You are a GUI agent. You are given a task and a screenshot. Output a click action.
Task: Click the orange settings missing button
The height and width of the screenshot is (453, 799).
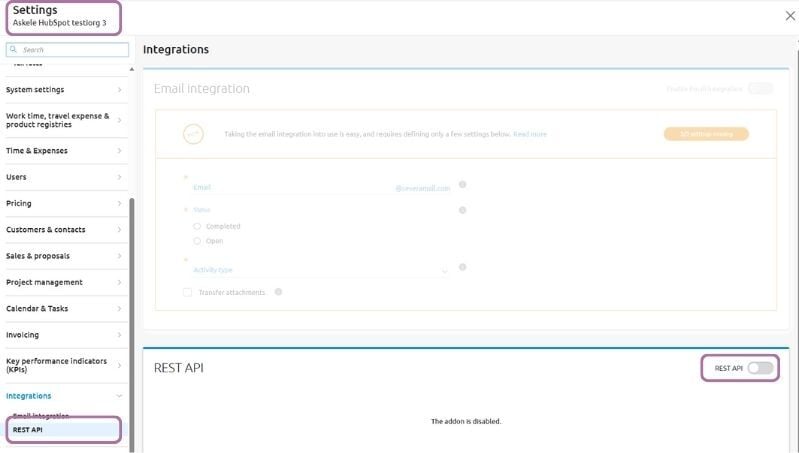(706, 134)
